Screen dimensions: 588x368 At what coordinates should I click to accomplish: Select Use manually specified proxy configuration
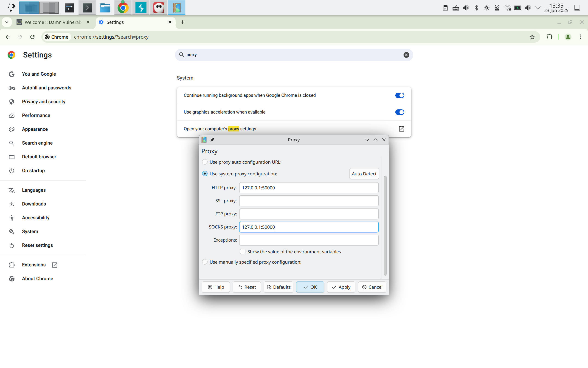tap(205, 262)
